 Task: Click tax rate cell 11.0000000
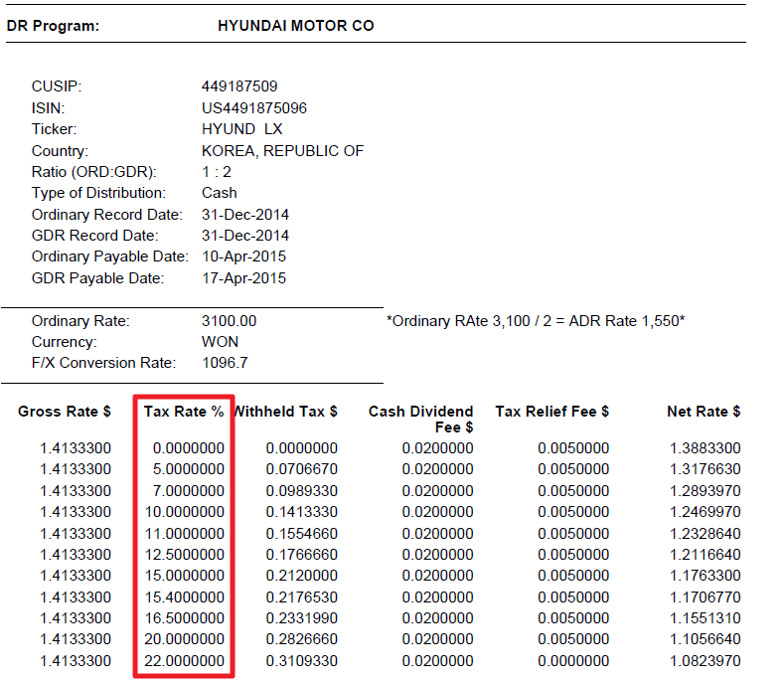click(185, 534)
